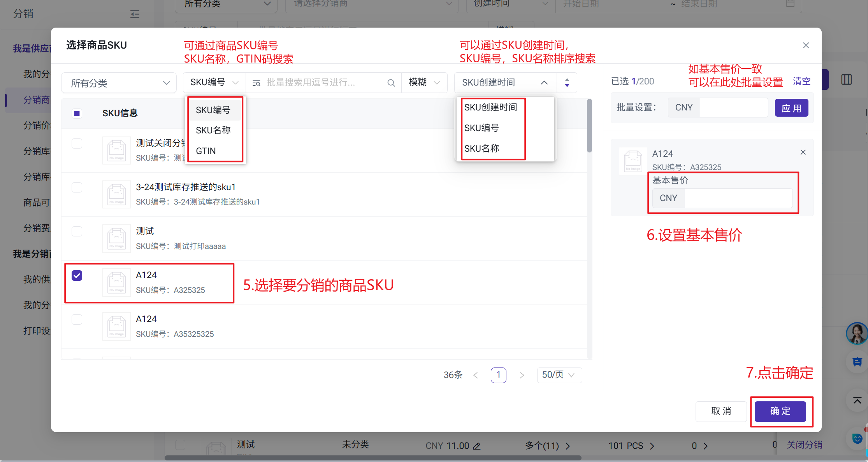This screenshot has height=462, width=868.
Task: Go to next page arrow
Action: 522,375
